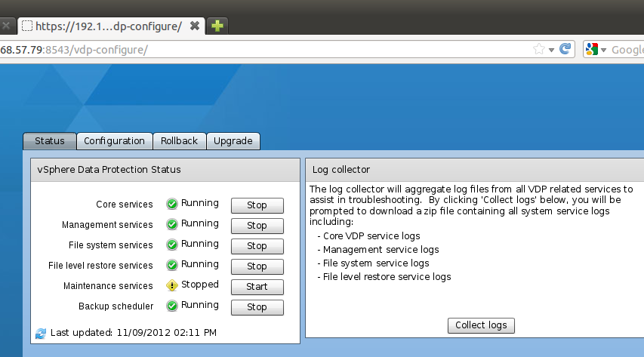Click into the Google search box

pos(627,50)
